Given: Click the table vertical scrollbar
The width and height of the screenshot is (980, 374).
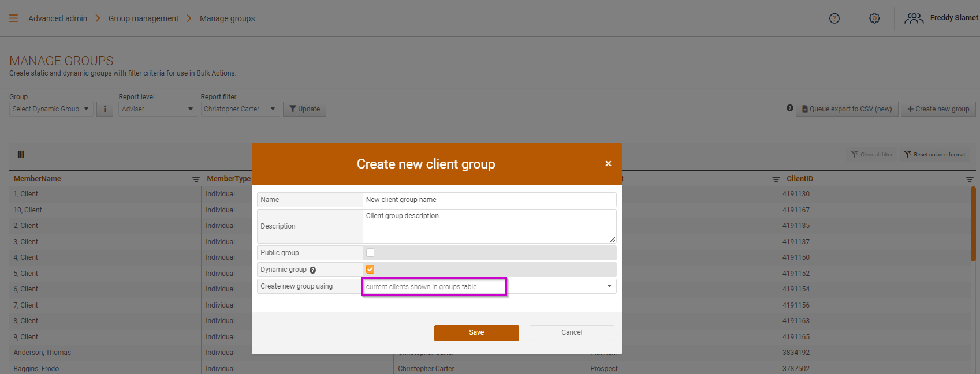Looking at the screenshot, I should click(x=973, y=225).
